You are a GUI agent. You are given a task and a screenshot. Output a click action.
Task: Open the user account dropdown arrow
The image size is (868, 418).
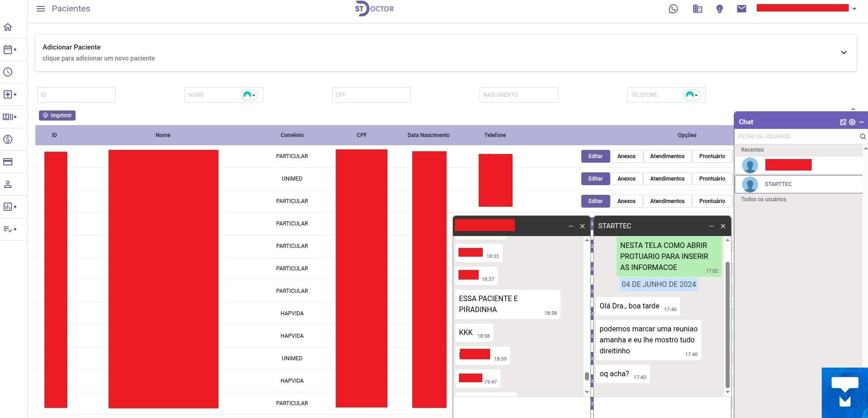[x=854, y=9]
